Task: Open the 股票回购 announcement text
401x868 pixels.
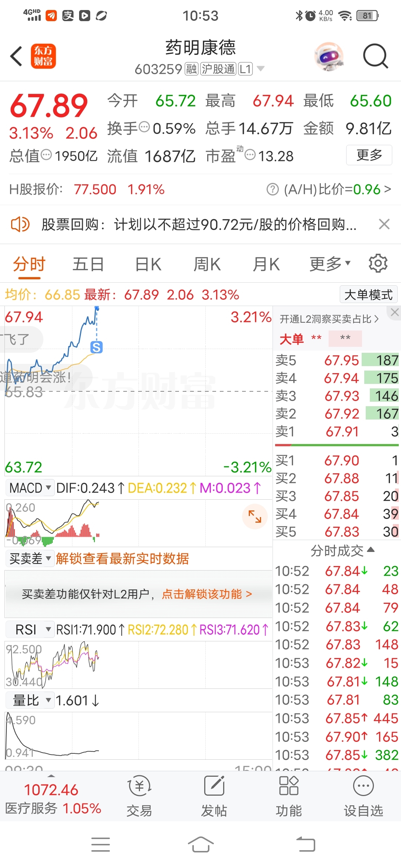Action: tap(199, 224)
